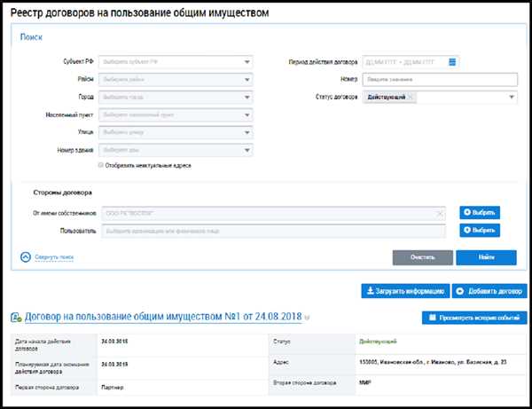Screen dimensions: 532x409
Task: Toggle Отображать неактуальные адреса checkbox
Action: click(x=100, y=165)
